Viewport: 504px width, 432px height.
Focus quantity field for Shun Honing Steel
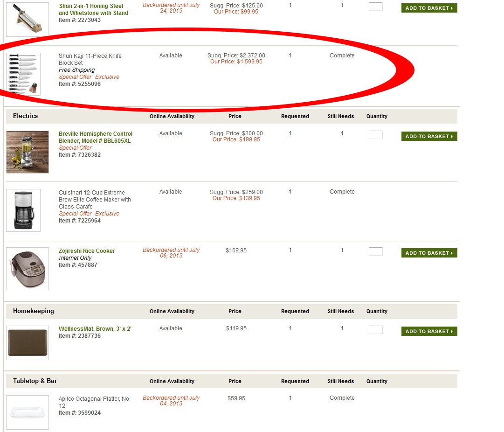coord(375,7)
